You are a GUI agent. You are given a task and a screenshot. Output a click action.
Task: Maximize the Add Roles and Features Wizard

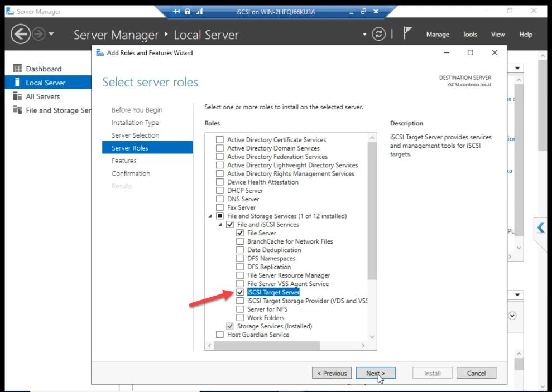tap(471, 52)
